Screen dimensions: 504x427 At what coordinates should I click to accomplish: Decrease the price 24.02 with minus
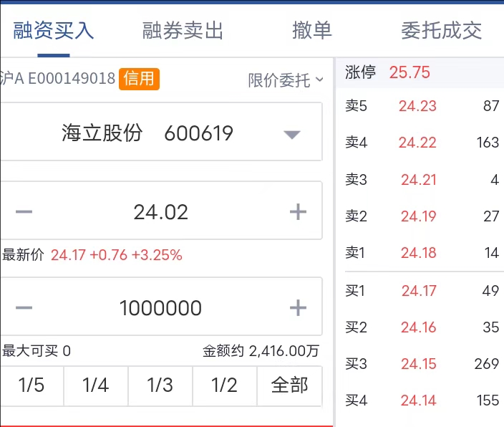pos(24,211)
